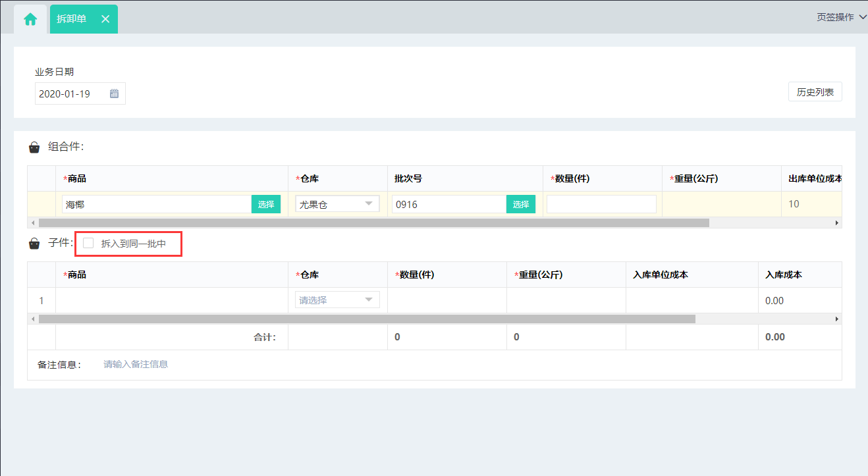The image size is (868, 476).
Task: Open the home tab icon
Action: coord(30,19)
